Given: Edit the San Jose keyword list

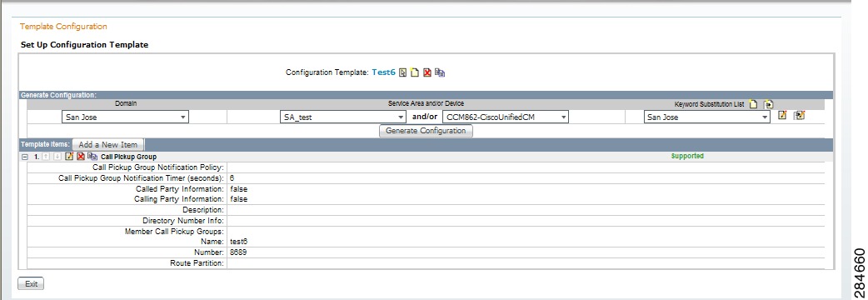Looking at the screenshot, I should (x=782, y=115).
